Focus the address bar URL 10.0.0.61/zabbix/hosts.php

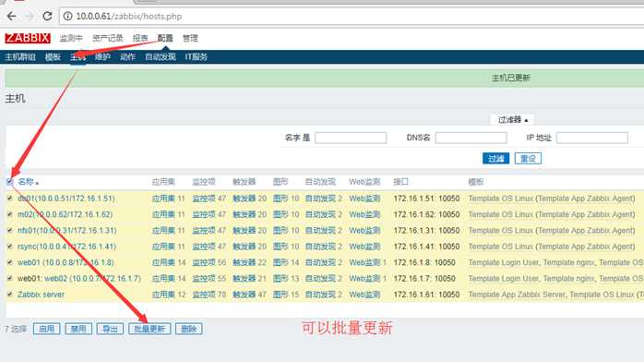point(128,17)
